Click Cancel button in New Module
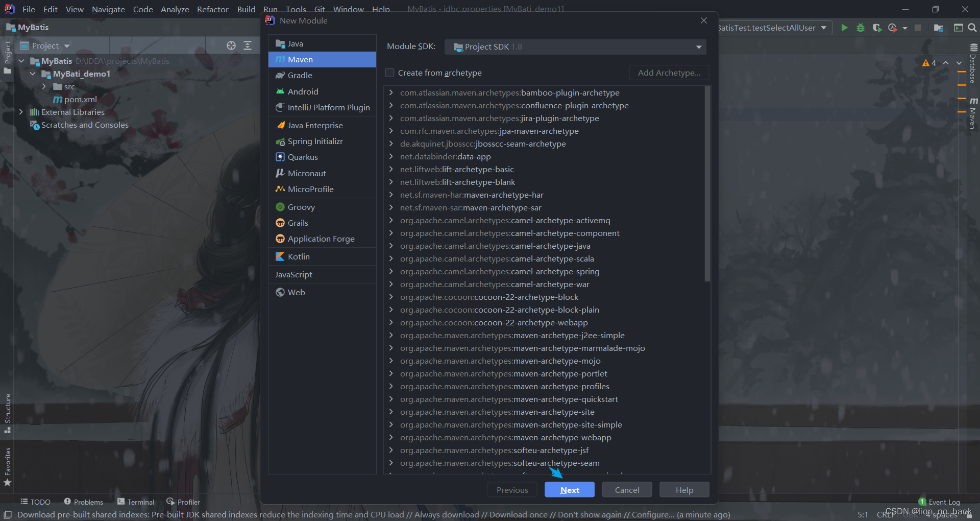The image size is (980, 521). [627, 489]
